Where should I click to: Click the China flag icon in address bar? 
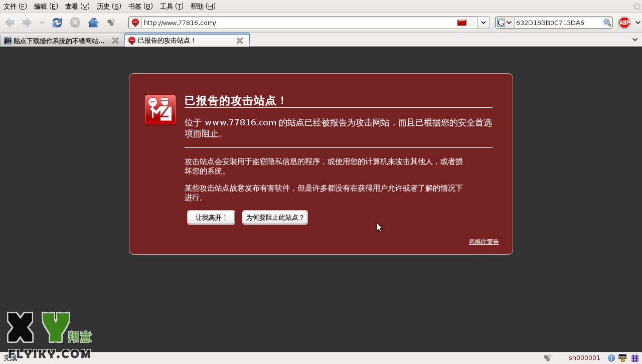tap(462, 23)
